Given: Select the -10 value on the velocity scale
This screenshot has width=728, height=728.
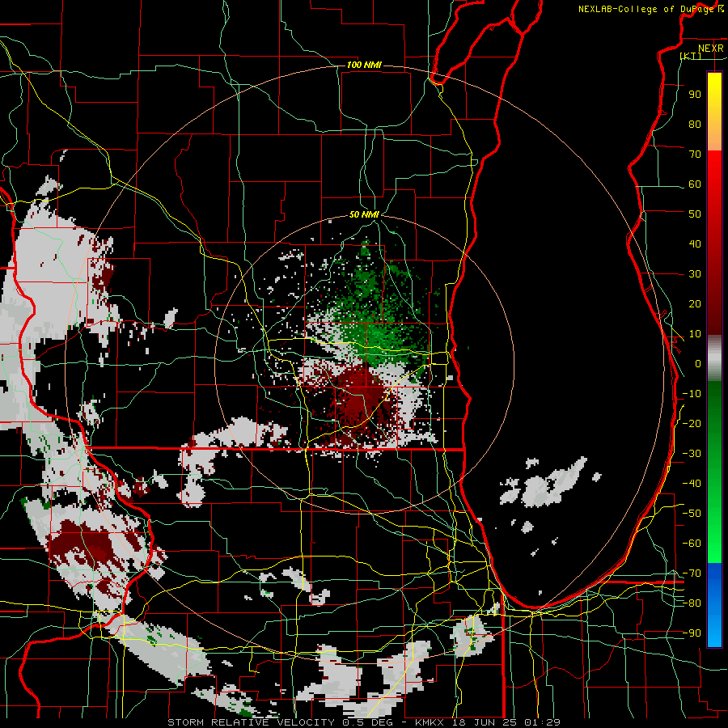Looking at the screenshot, I should tap(692, 394).
